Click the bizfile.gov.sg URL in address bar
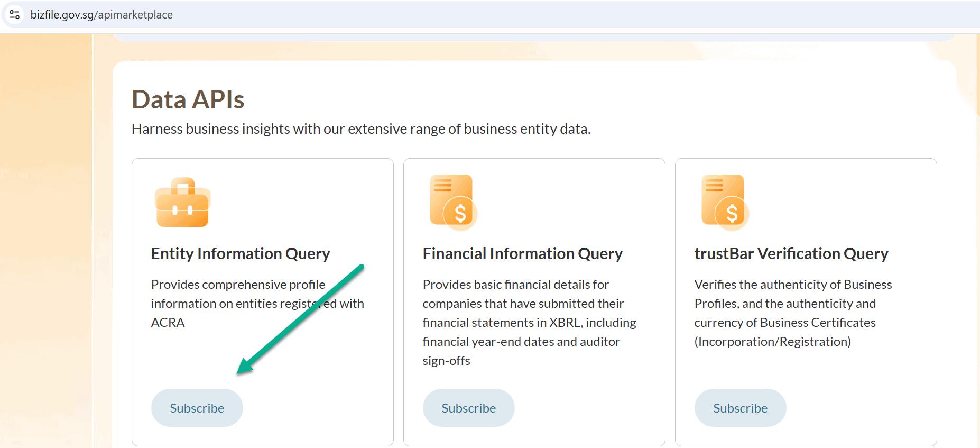 [x=101, y=15]
